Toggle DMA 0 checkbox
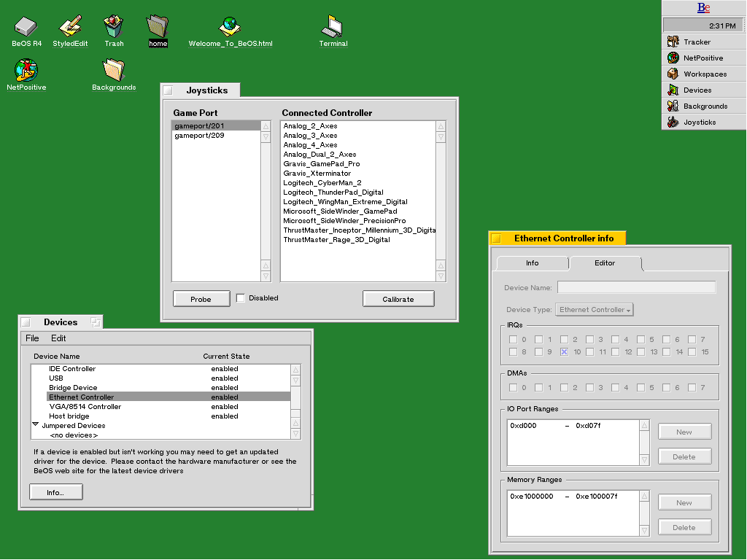 (513, 388)
